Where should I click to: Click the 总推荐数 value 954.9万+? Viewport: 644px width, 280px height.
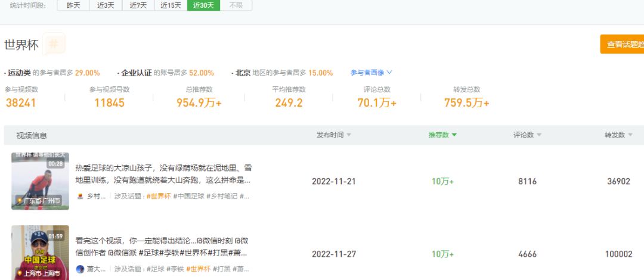[x=199, y=102]
